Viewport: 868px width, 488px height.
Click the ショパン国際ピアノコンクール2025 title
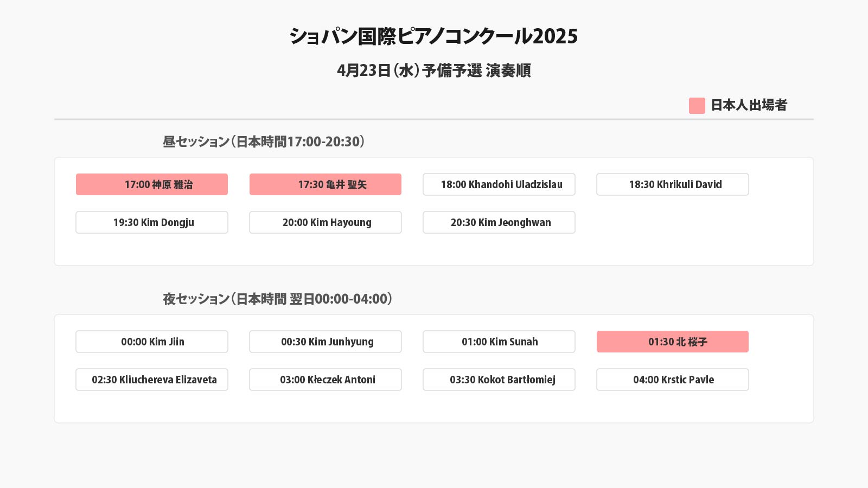pos(433,36)
